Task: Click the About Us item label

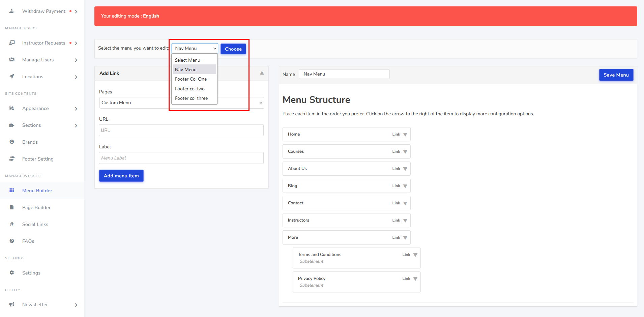Action: click(x=297, y=169)
